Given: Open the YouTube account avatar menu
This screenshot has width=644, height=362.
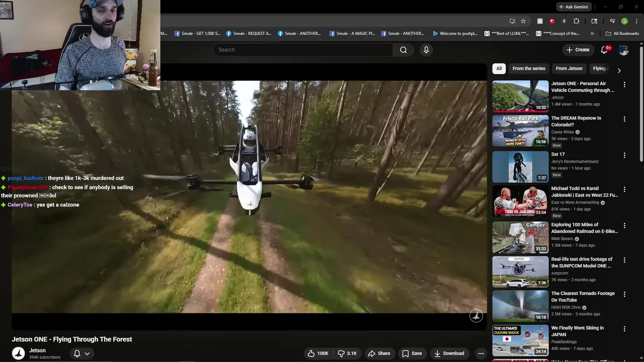Looking at the screenshot, I should click(x=624, y=50).
